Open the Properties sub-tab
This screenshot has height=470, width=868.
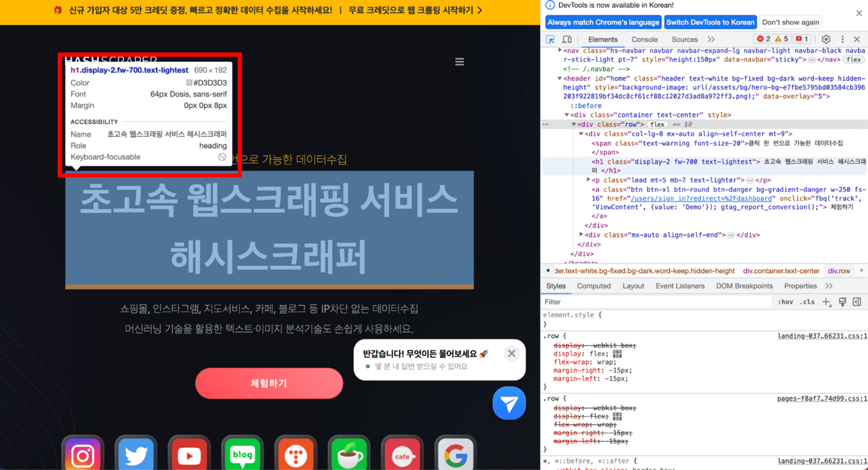click(x=800, y=286)
